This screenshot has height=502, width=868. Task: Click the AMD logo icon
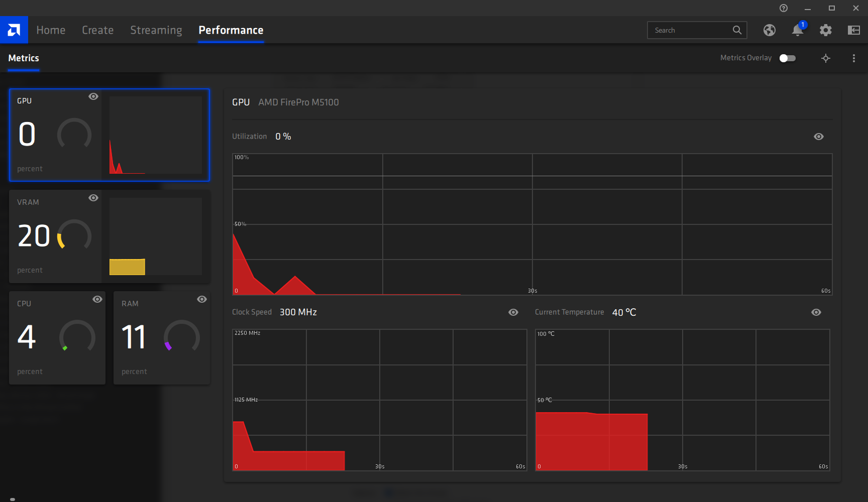coord(14,30)
